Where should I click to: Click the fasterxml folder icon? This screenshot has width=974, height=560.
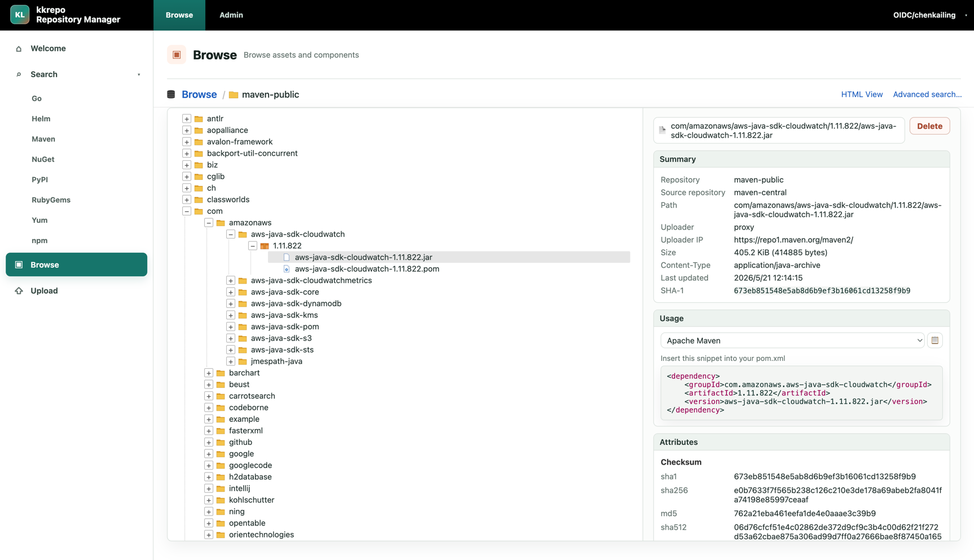[x=221, y=431]
